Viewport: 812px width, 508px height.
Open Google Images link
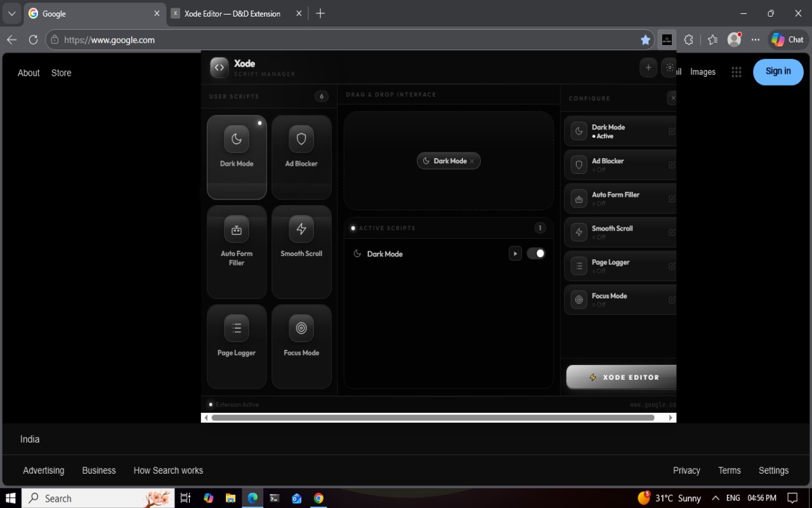[703, 72]
